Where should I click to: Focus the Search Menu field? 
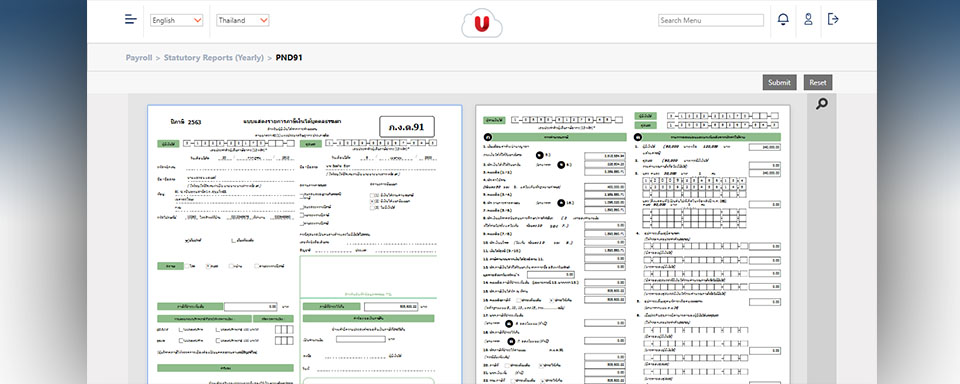(x=711, y=20)
